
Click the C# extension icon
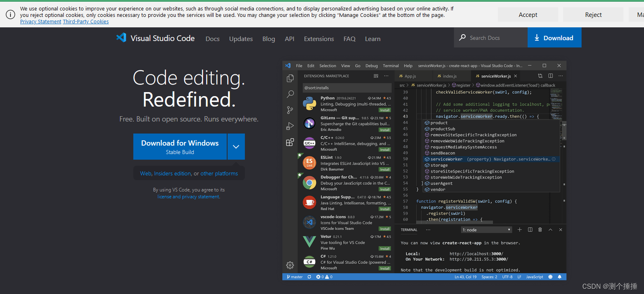tap(309, 262)
